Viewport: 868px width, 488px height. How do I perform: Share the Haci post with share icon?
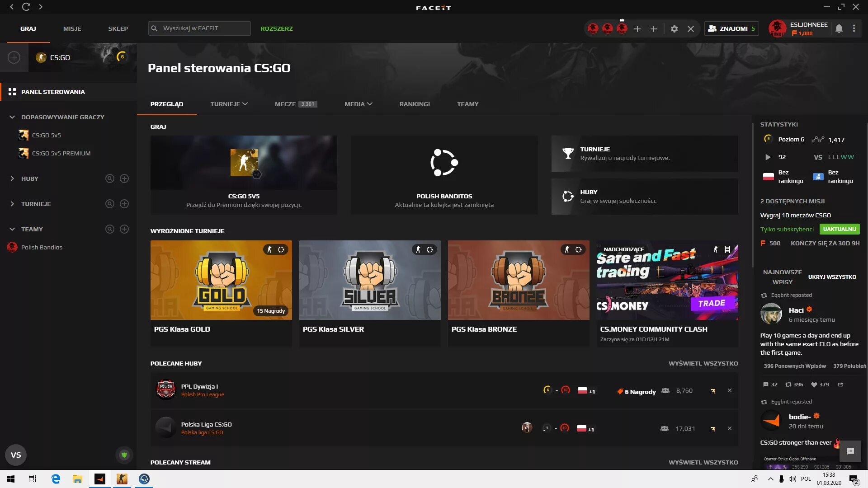tap(840, 385)
